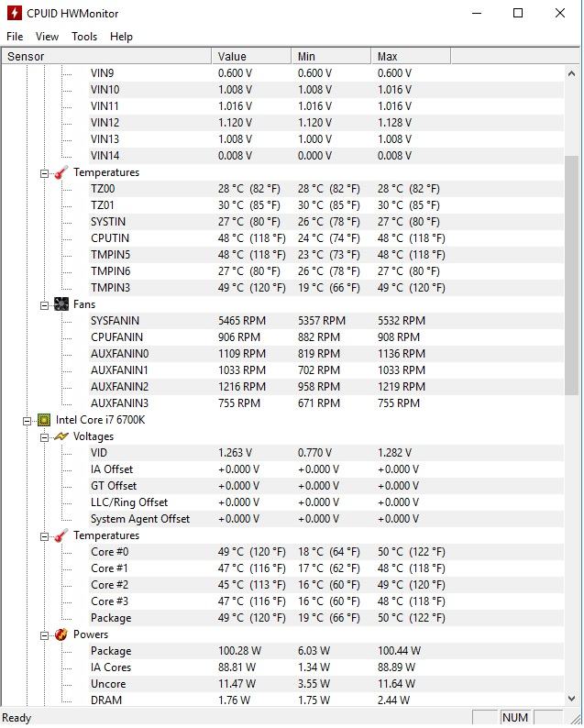This screenshot has width=584, height=728.
Task: Open the File menu
Action: coord(15,37)
